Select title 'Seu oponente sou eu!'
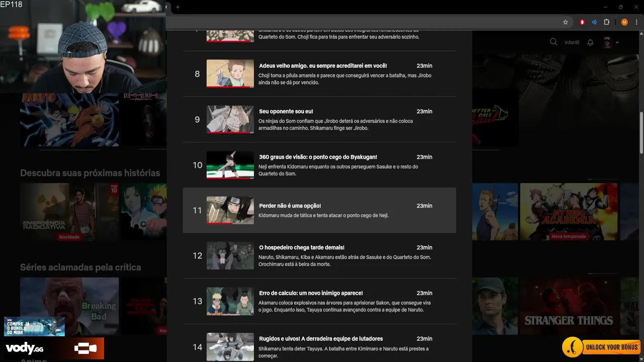This screenshot has height=362, width=644. [x=286, y=112]
